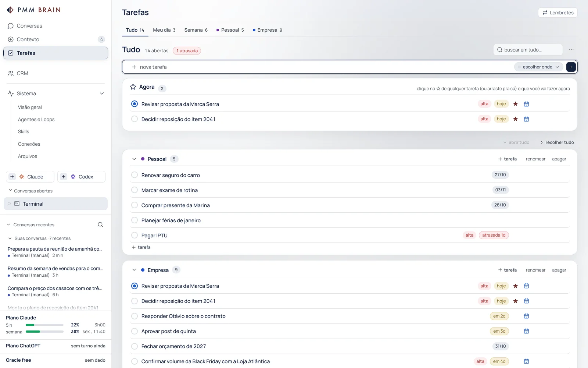The width and height of the screenshot is (588, 368).
Task: Delete the Empresa group via apagar
Action: pyautogui.click(x=559, y=270)
